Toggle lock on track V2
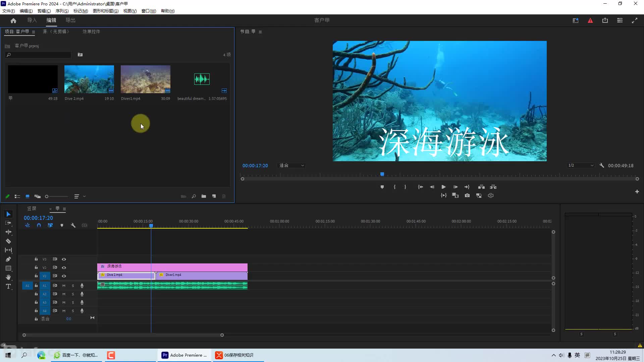 coord(36,267)
